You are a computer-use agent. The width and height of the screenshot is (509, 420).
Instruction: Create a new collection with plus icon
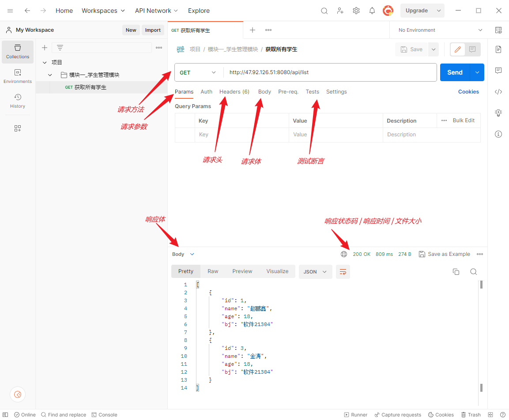tap(45, 48)
